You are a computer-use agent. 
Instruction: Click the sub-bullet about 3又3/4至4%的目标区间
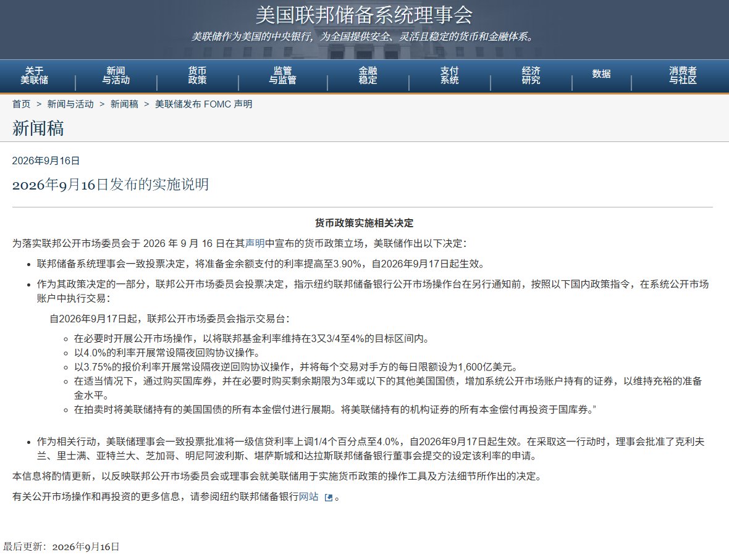pyautogui.click(x=251, y=339)
